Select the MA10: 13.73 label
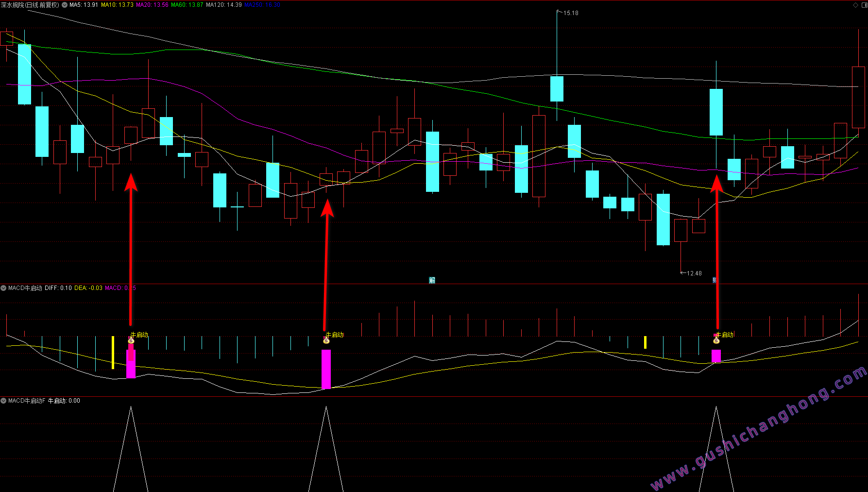This screenshot has width=868, height=492. point(117,5)
